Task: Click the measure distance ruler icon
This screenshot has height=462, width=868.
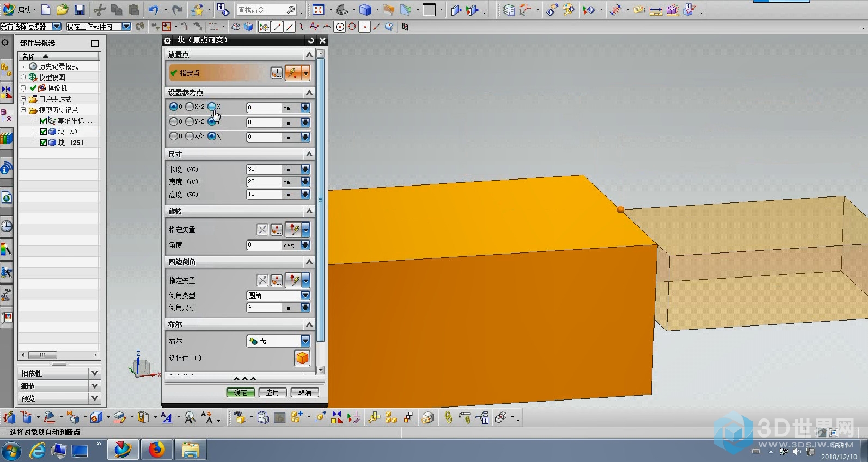Action: (656, 10)
